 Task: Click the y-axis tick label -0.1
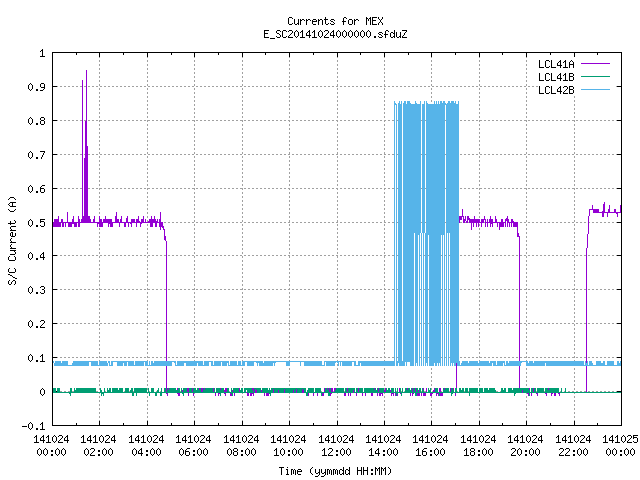coord(33,426)
